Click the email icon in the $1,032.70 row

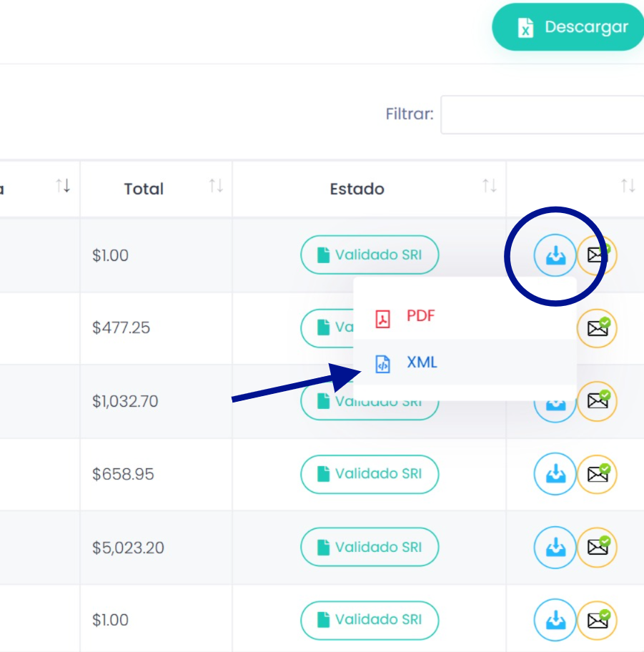point(597,401)
